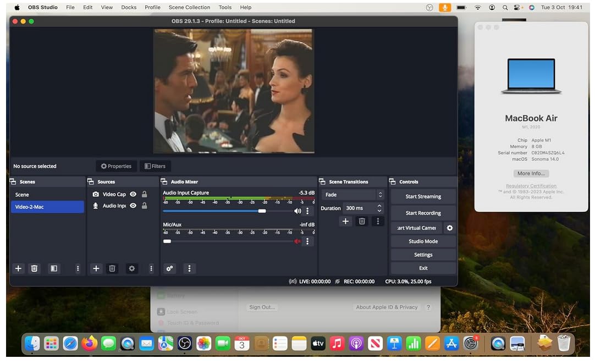Open scene filters icon in Scenes panel
595x364 pixels.
click(54, 268)
